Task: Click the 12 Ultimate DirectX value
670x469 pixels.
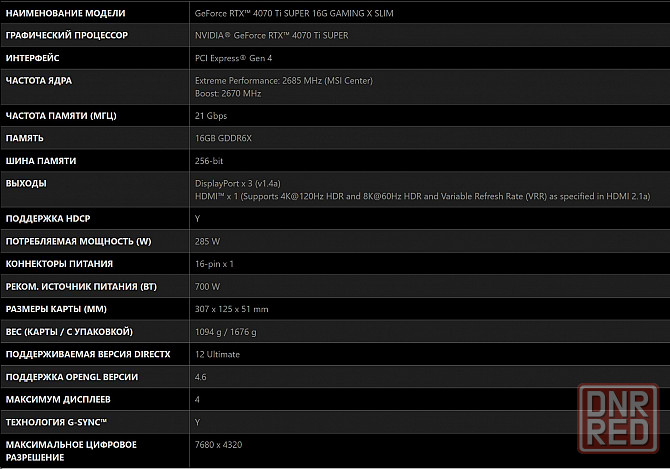Action: 217,355
